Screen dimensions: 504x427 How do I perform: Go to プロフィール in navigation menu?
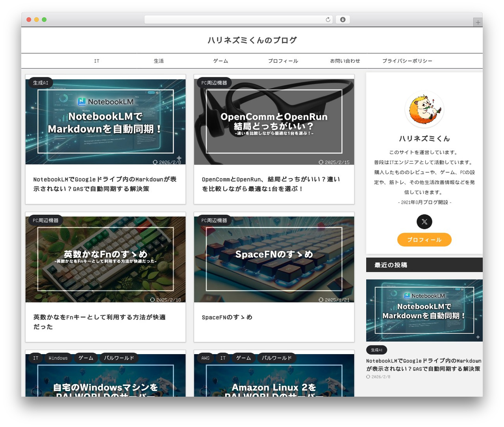click(x=283, y=61)
